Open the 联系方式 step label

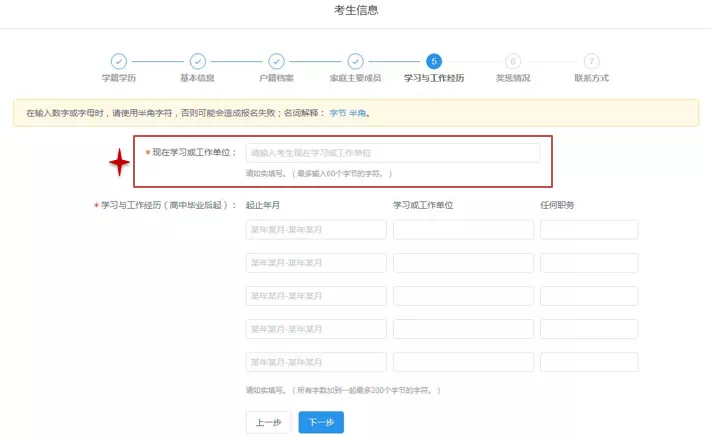(x=591, y=78)
